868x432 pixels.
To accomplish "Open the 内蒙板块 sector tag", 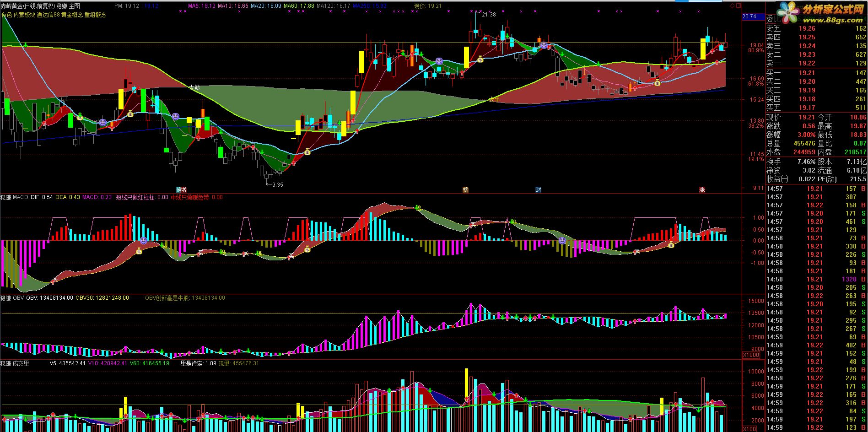I will point(24,15).
